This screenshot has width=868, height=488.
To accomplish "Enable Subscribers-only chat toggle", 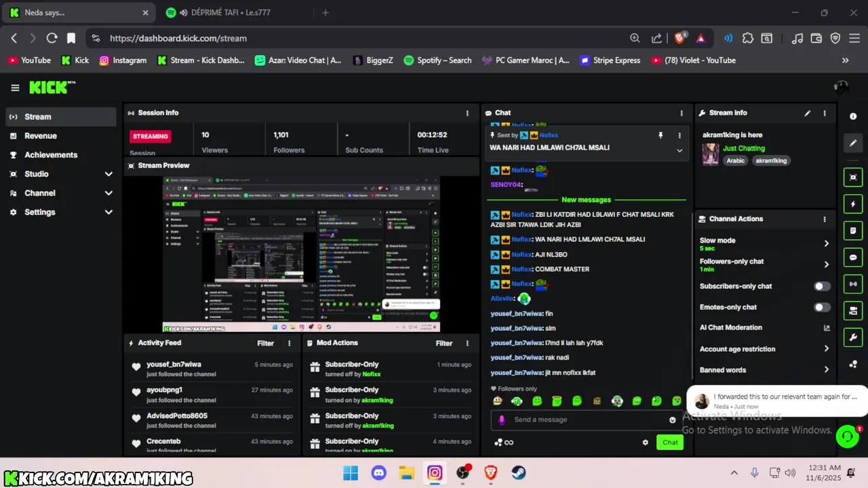I will pos(822,287).
